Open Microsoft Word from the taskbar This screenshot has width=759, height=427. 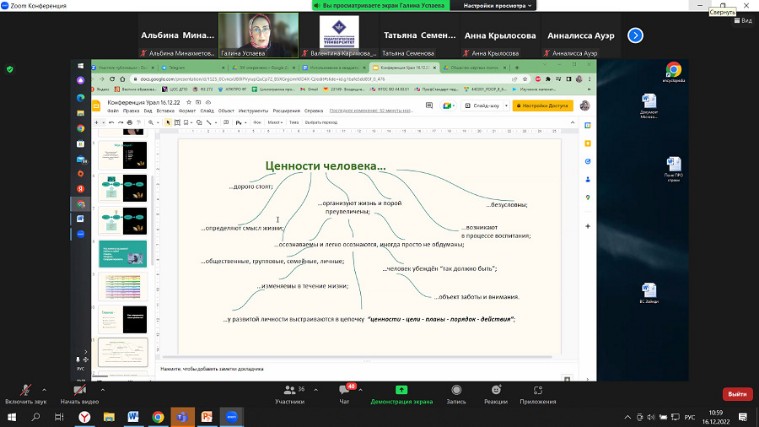pos(133,417)
